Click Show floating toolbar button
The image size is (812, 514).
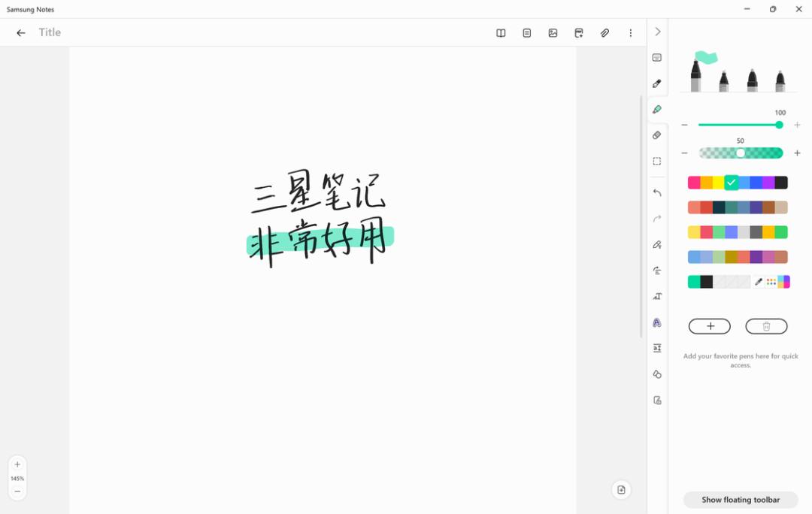click(741, 500)
